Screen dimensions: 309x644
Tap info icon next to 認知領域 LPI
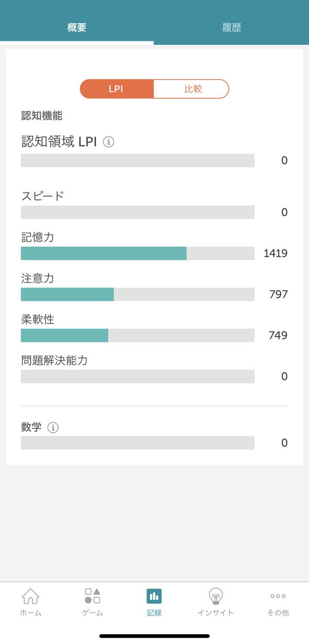109,142
